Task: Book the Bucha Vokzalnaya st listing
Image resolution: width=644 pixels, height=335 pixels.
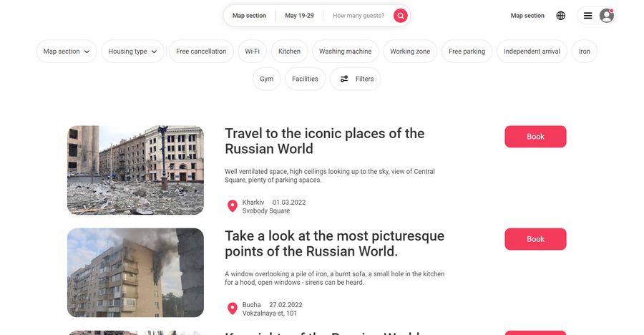Action: pos(535,239)
